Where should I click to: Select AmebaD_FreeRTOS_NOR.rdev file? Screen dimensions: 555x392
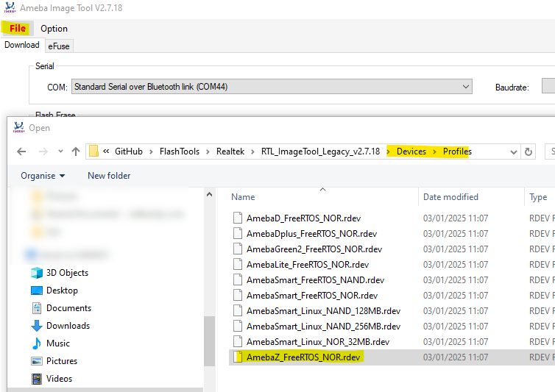click(303, 218)
